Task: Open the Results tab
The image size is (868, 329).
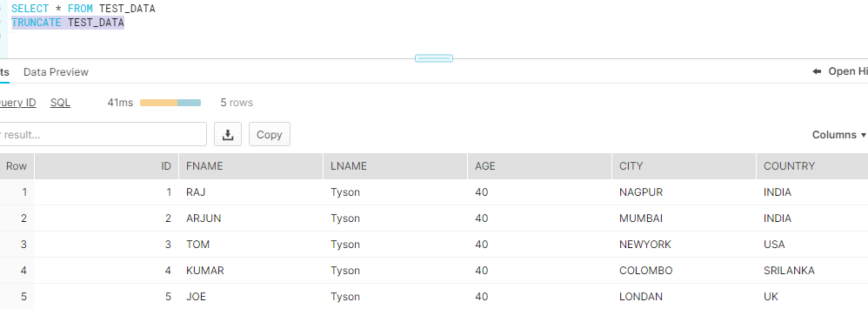Action: [4, 72]
